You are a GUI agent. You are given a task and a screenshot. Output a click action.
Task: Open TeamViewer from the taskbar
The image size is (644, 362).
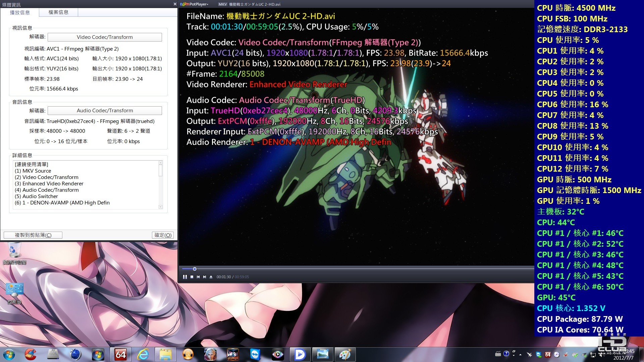tap(256, 355)
